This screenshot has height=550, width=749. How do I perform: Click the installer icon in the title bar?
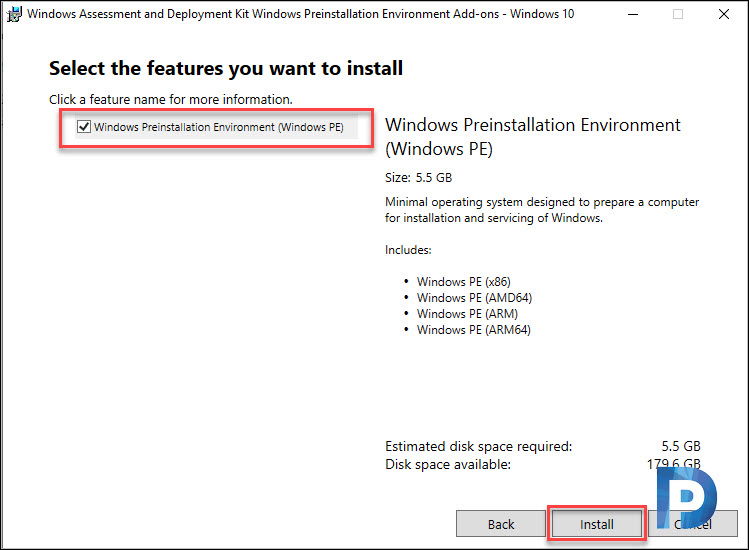[14, 14]
